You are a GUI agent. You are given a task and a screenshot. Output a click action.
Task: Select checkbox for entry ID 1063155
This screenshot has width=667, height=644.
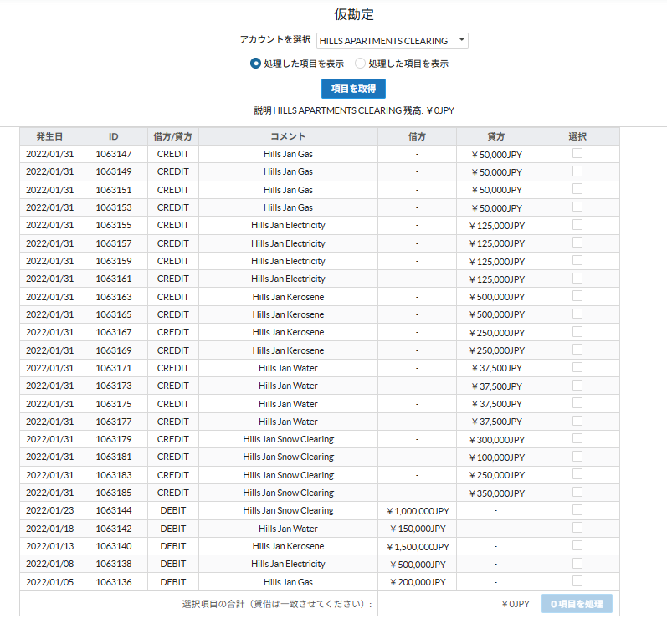tap(577, 224)
